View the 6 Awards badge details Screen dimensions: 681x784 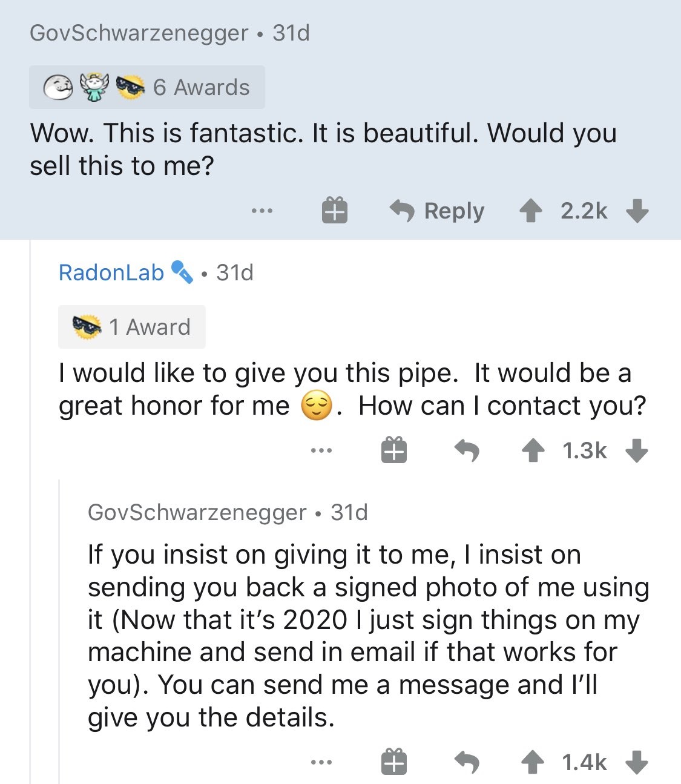(147, 87)
